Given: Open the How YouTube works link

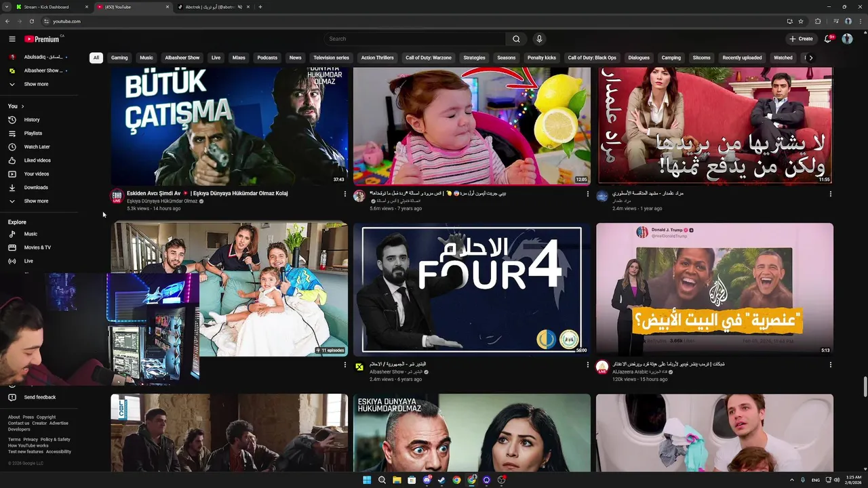Looking at the screenshot, I should 28,445.
